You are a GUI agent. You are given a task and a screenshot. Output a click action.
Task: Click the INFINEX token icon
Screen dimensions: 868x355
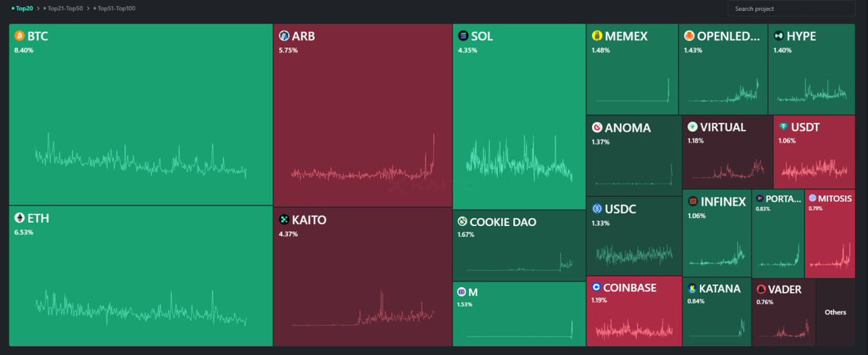point(692,201)
